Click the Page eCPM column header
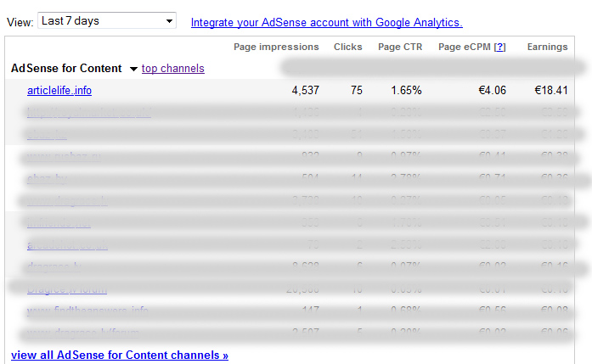The image size is (592, 364). [465, 47]
